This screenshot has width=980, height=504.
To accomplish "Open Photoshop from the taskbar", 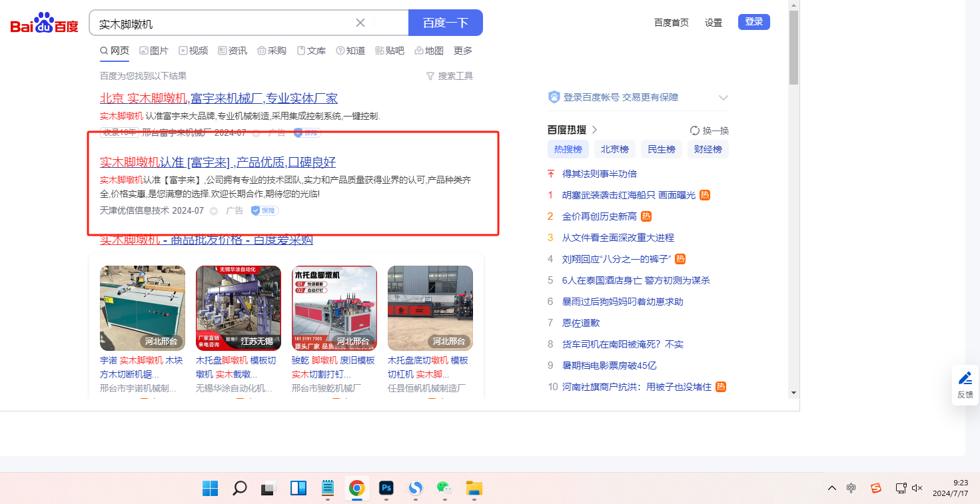I will 386,488.
